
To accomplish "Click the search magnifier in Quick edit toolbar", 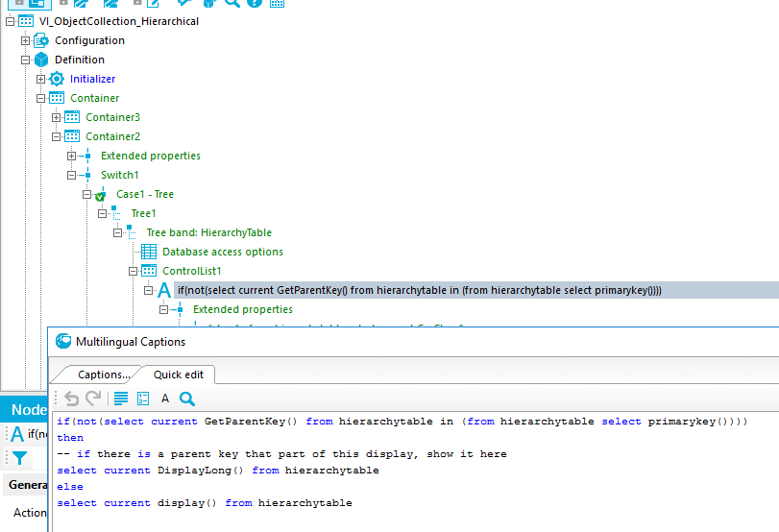I will [x=187, y=399].
